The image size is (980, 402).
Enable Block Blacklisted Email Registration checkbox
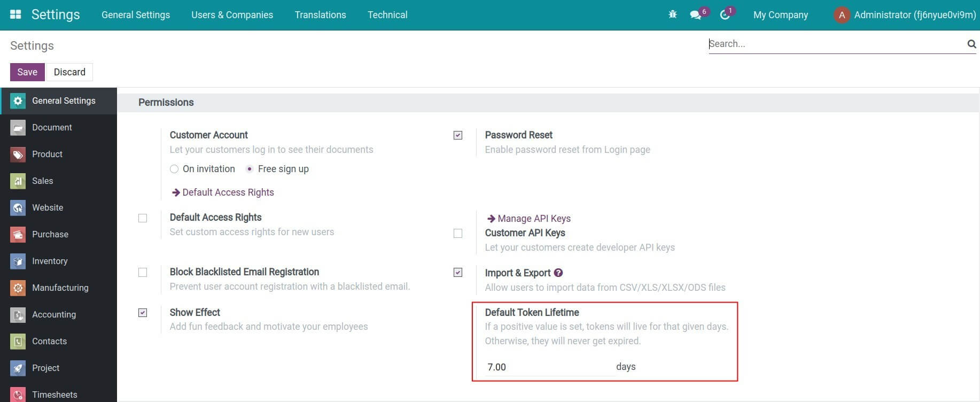[143, 273]
